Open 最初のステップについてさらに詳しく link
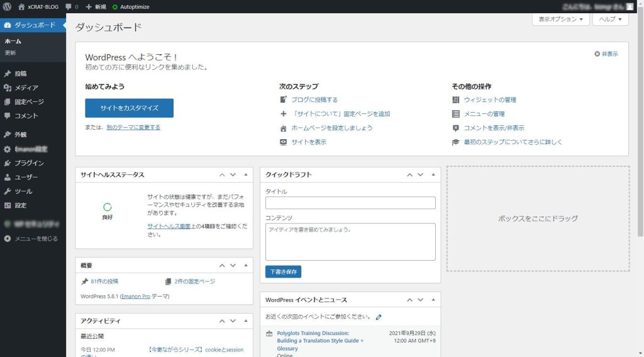 pyautogui.click(x=513, y=142)
